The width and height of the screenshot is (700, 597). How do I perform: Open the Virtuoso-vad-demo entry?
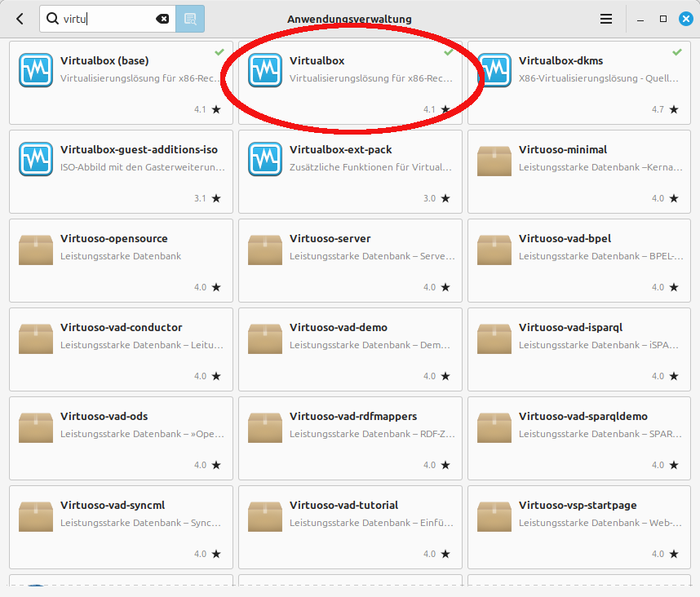pyautogui.click(x=350, y=348)
